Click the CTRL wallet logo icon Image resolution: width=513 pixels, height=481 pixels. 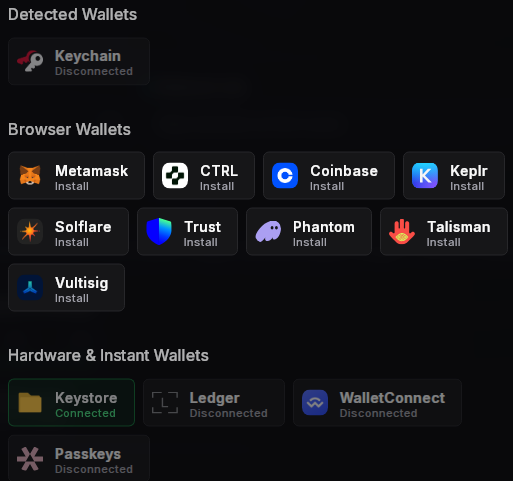point(175,175)
